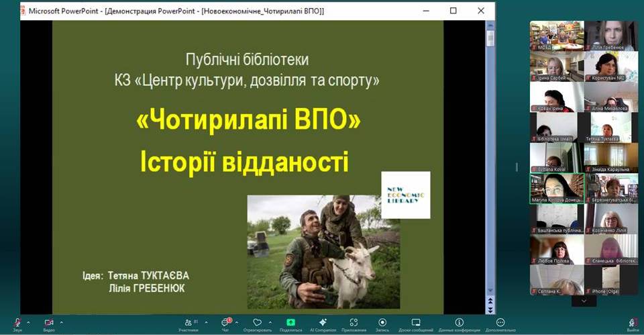This screenshot has width=644, height=335.
Task: Start recording with the Запись icon
Action: pyautogui.click(x=382, y=323)
